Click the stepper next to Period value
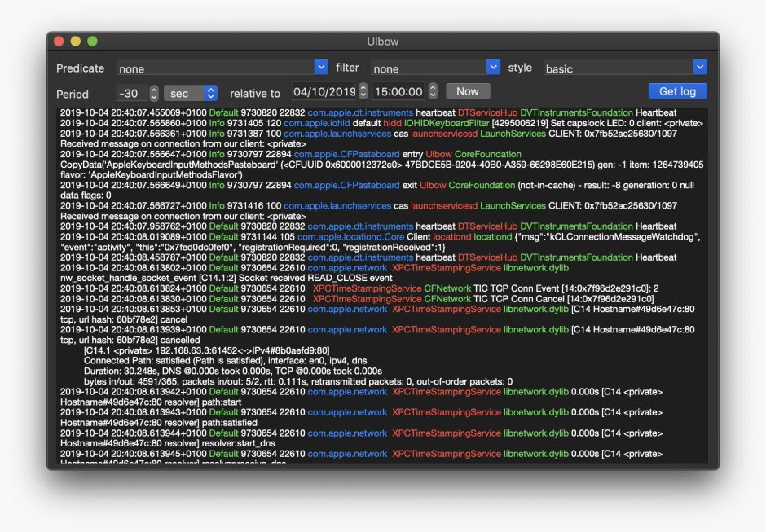766x532 pixels. [154, 93]
